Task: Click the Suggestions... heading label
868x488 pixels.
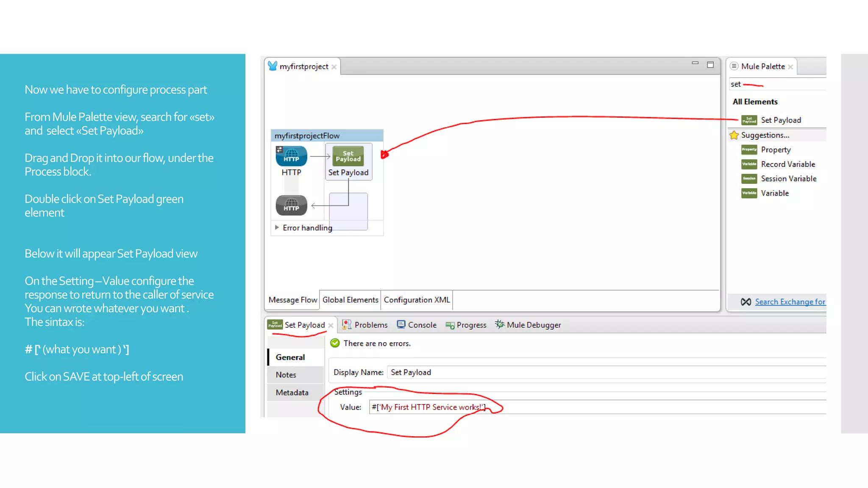Action: 765,135
